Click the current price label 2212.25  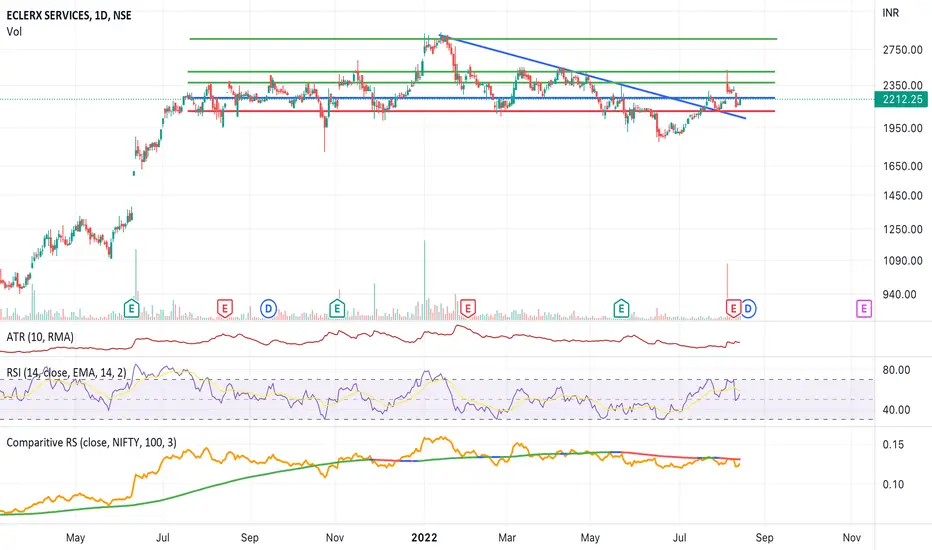902,99
